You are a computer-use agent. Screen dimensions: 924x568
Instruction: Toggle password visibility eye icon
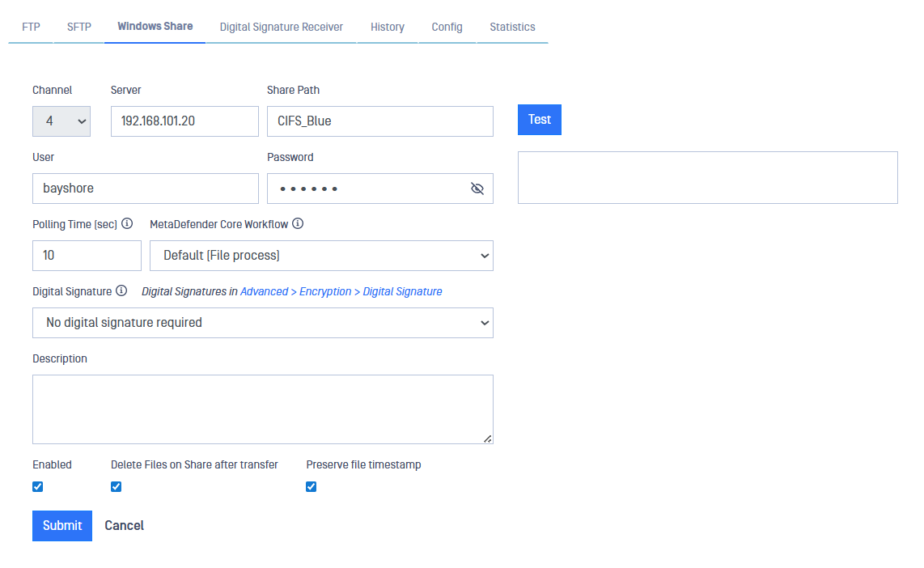(x=477, y=189)
